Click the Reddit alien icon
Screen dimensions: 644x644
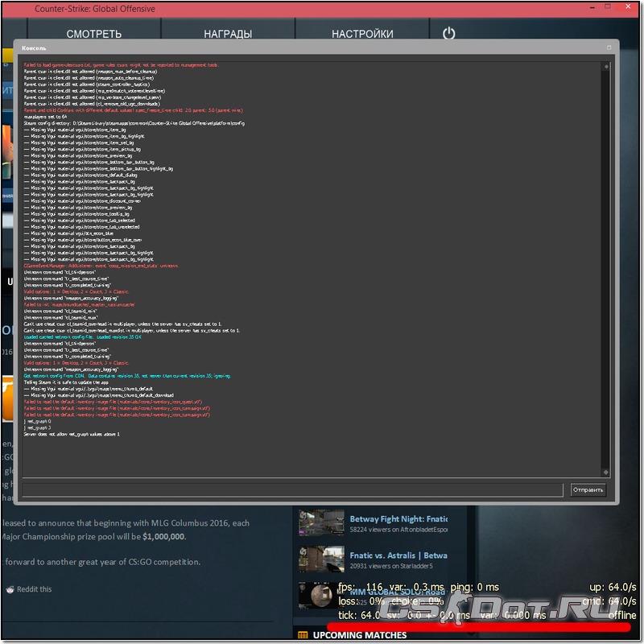10,589
